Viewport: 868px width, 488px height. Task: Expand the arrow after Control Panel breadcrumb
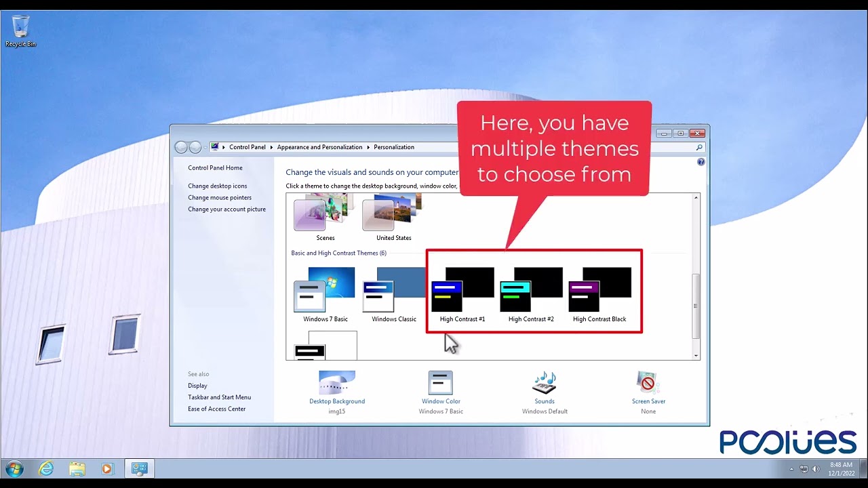272,147
